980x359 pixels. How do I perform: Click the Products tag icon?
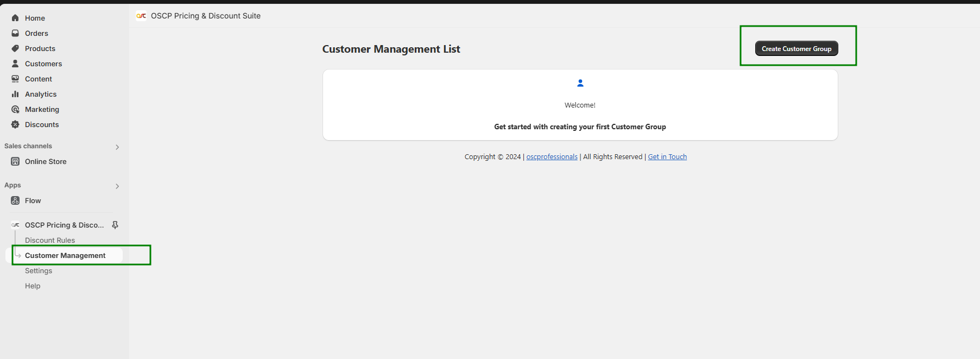(x=15, y=48)
